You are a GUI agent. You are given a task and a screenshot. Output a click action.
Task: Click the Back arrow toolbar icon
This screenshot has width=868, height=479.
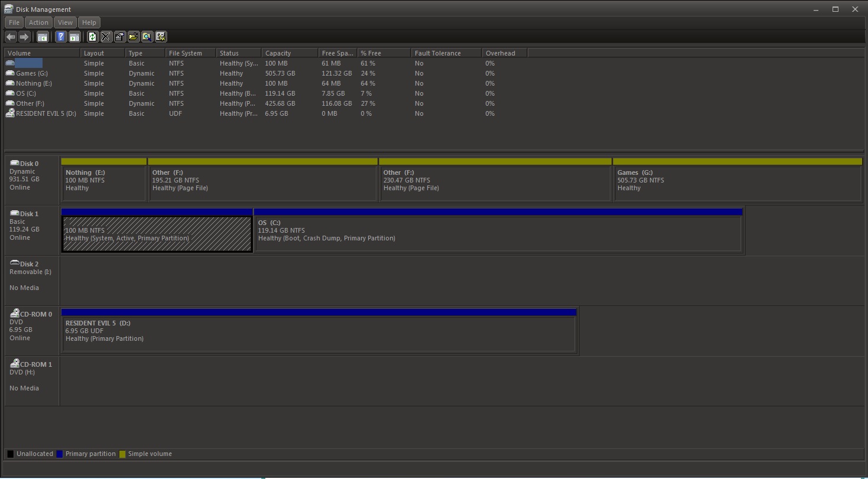point(11,37)
